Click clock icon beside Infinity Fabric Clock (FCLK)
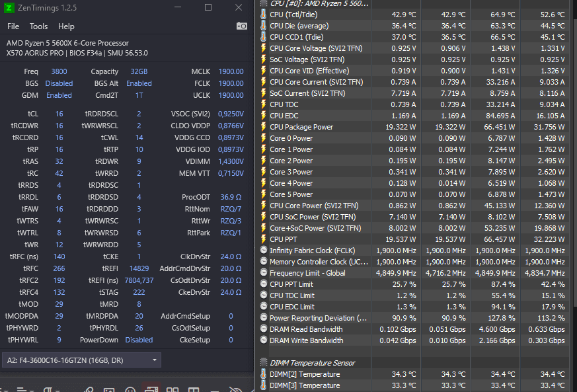Image resolution: width=577 pixels, height=392 pixels. pyautogui.click(x=264, y=251)
